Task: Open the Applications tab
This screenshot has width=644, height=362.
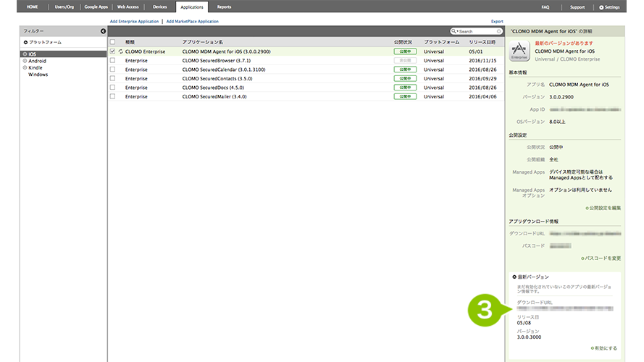Action: (x=192, y=7)
